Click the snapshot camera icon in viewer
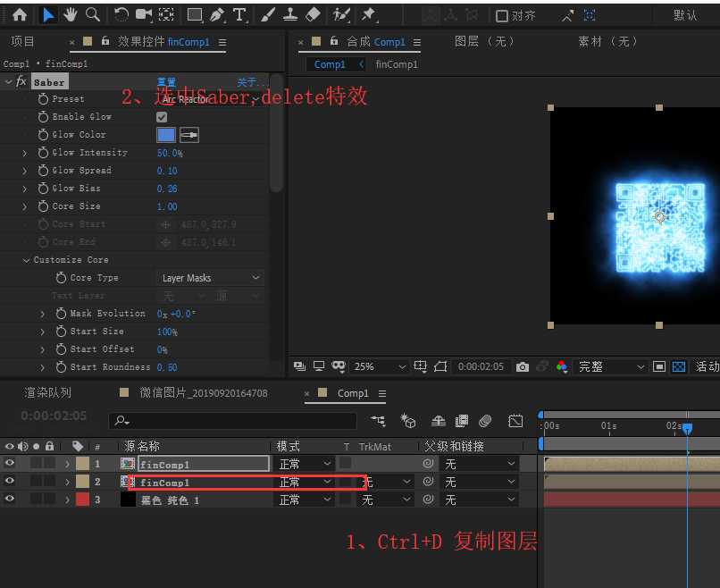The height and width of the screenshot is (588, 720). click(x=522, y=367)
